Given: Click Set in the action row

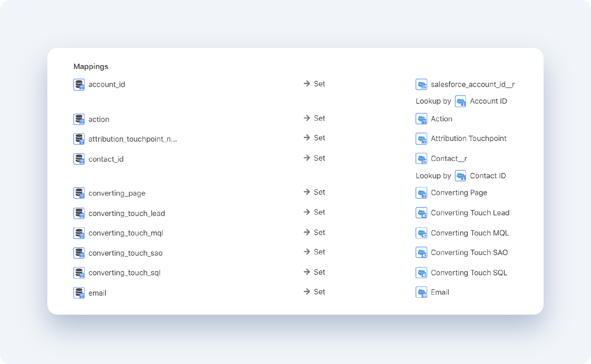Looking at the screenshot, I should pyautogui.click(x=319, y=118).
